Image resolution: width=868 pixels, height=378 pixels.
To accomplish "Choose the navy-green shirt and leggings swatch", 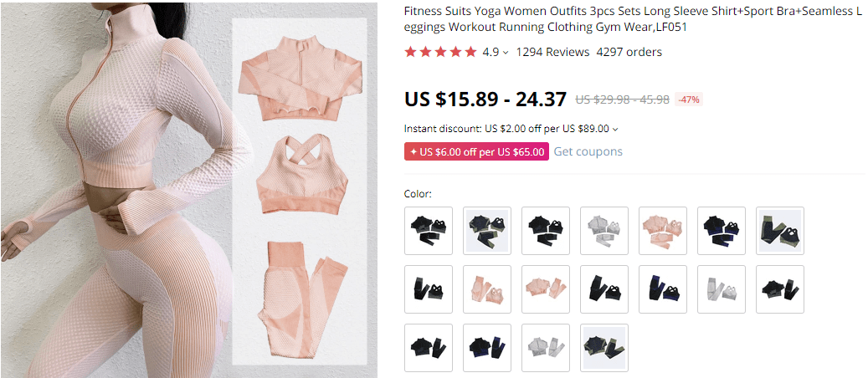I will tap(603, 348).
